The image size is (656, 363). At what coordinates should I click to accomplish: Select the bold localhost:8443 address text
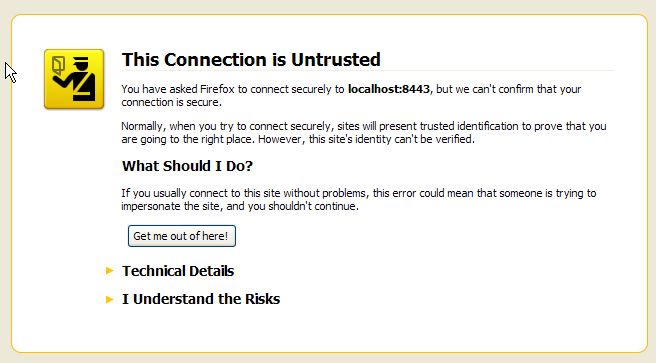coord(389,89)
